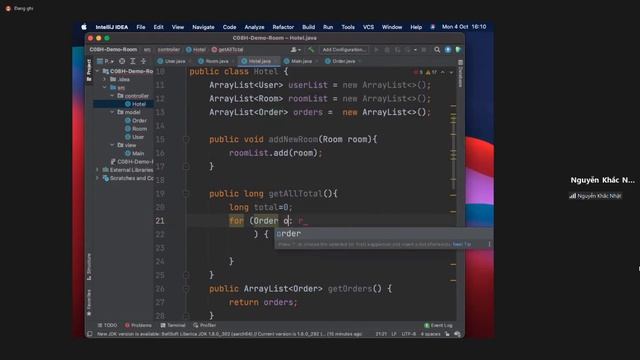Collapse the controller package

(112, 96)
